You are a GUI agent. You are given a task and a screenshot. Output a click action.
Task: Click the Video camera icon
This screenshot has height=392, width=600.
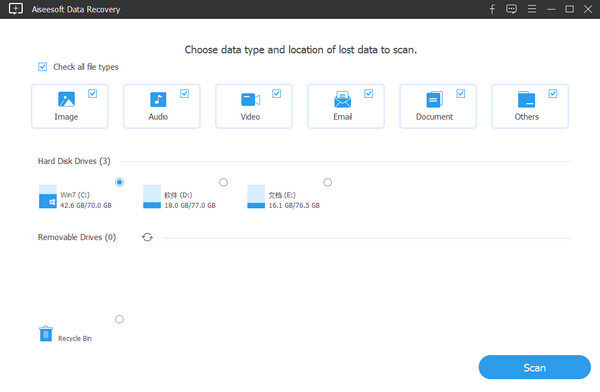251,100
